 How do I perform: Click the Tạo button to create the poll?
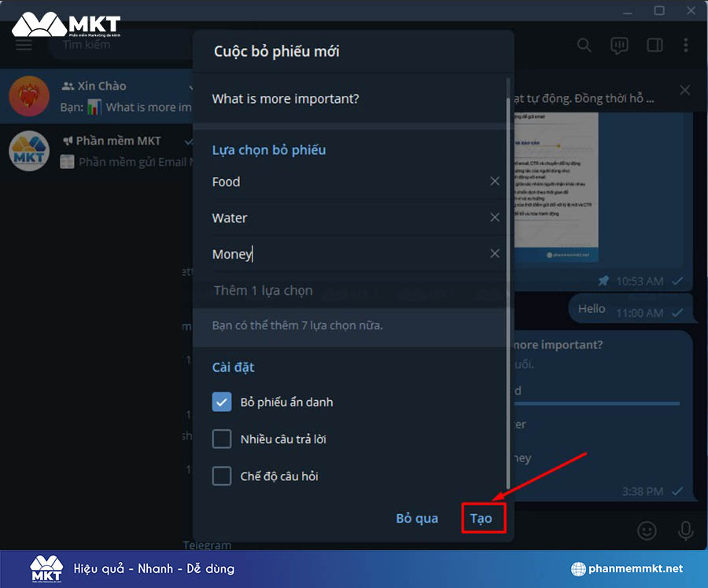click(x=483, y=518)
